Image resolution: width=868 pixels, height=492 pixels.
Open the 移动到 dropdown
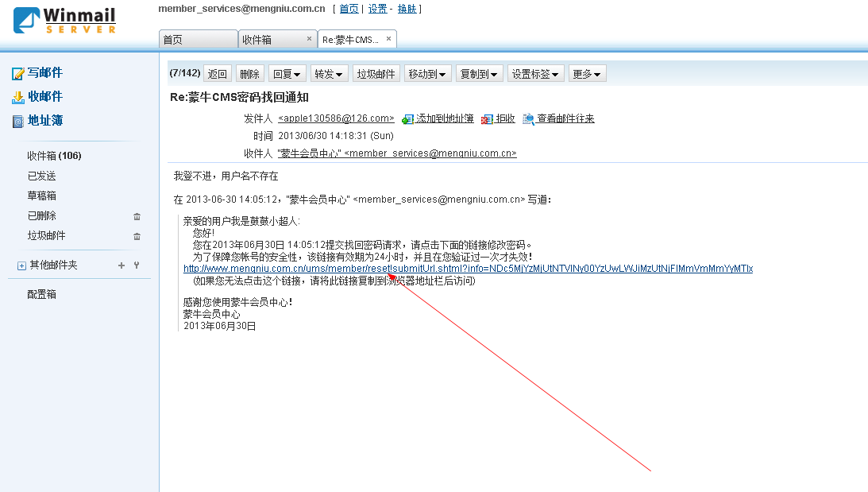[x=427, y=74]
